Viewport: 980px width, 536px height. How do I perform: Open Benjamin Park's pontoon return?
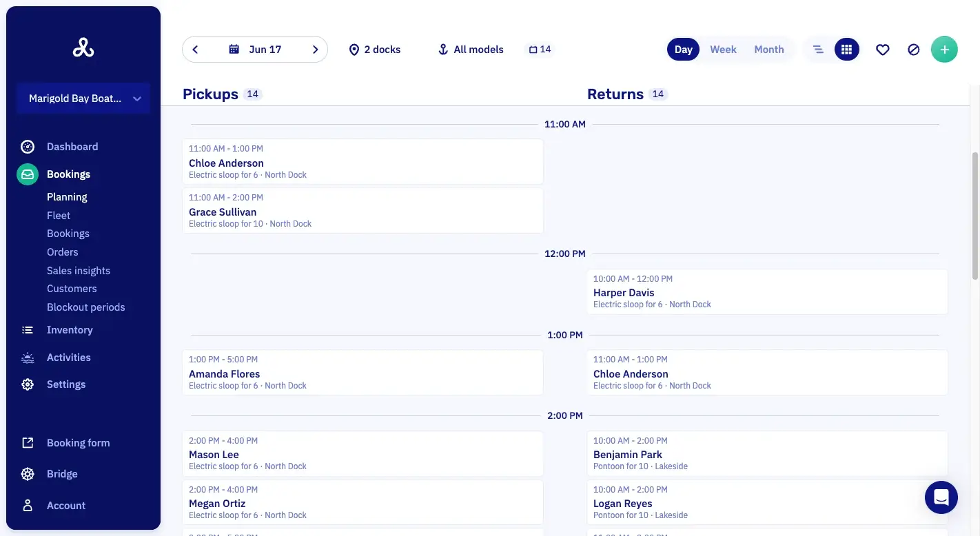click(x=767, y=454)
